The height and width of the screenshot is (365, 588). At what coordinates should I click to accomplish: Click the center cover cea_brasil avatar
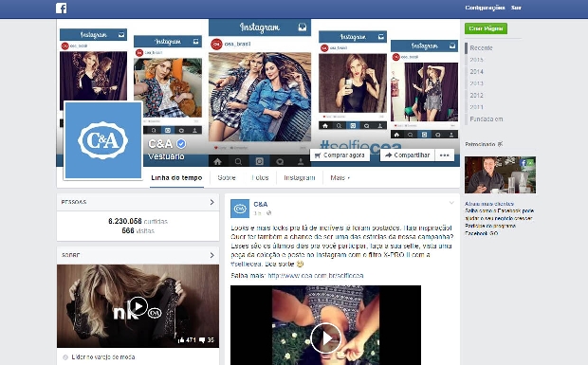tap(216, 44)
